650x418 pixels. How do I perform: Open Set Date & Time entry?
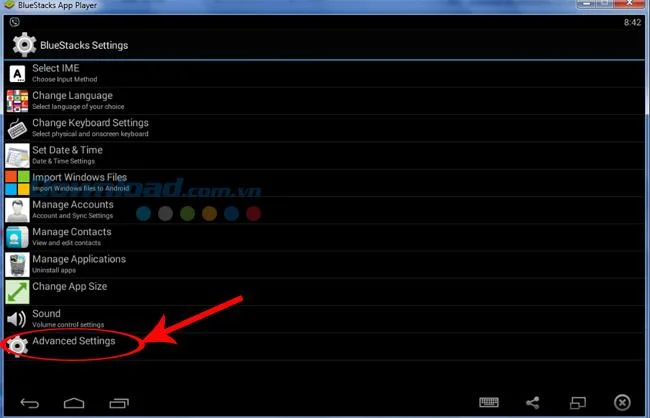click(x=325, y=156)
